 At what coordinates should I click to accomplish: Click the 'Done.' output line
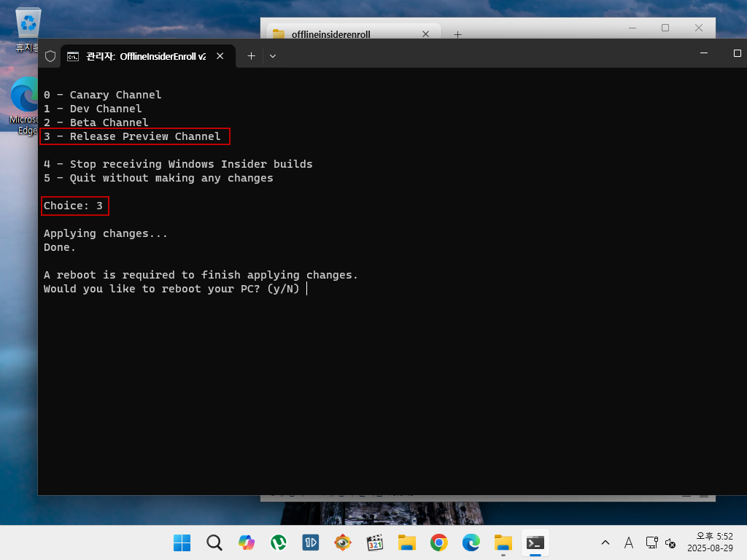(60, 247)
